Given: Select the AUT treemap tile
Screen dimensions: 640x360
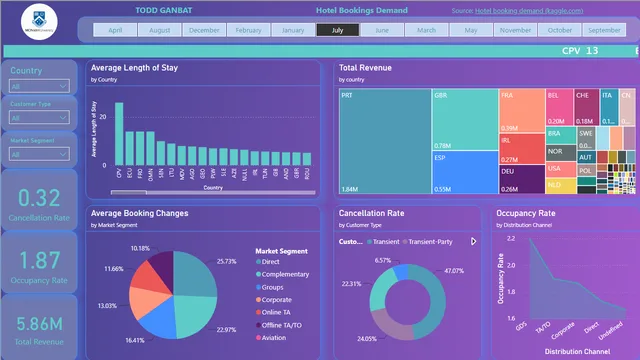Looking at the screenshot, I should point(586,158).
